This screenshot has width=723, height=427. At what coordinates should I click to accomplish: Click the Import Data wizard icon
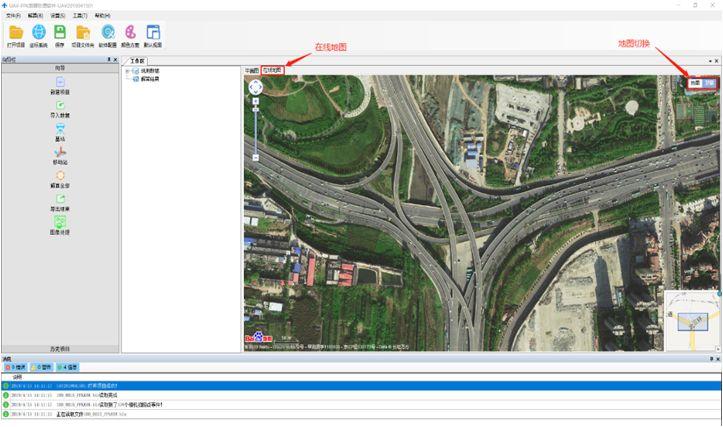[60, 107]
